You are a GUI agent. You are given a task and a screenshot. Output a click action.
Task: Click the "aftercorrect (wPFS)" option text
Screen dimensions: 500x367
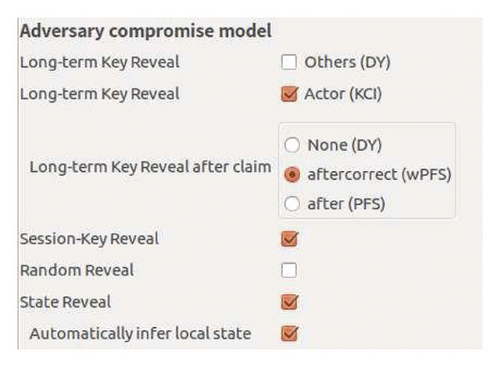point(379,175)
